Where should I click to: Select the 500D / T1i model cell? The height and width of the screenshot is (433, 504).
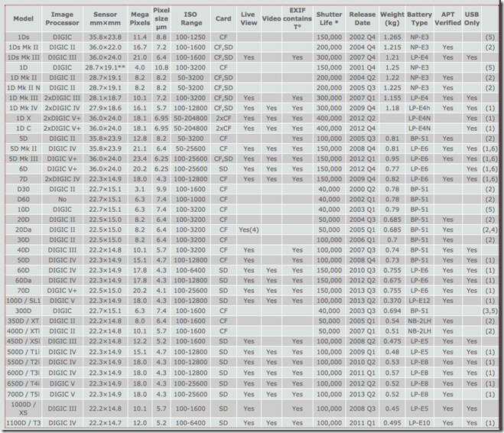point(24,352)
